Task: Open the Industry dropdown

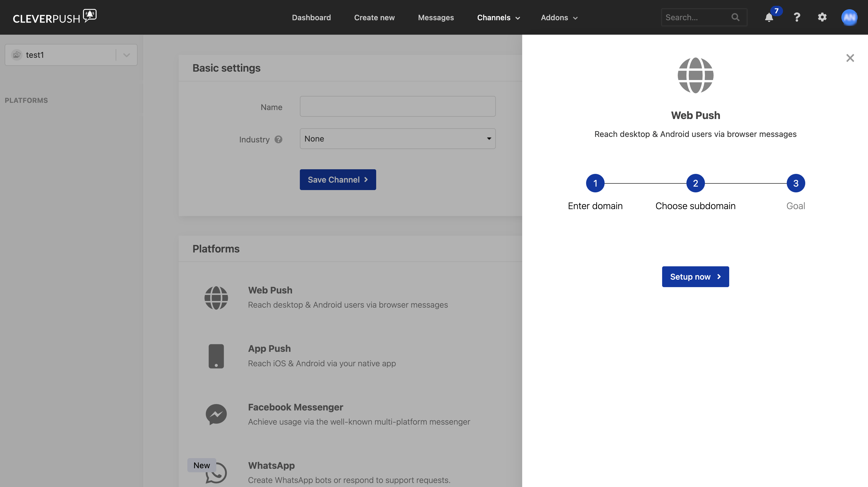Action: coord(398,139)
